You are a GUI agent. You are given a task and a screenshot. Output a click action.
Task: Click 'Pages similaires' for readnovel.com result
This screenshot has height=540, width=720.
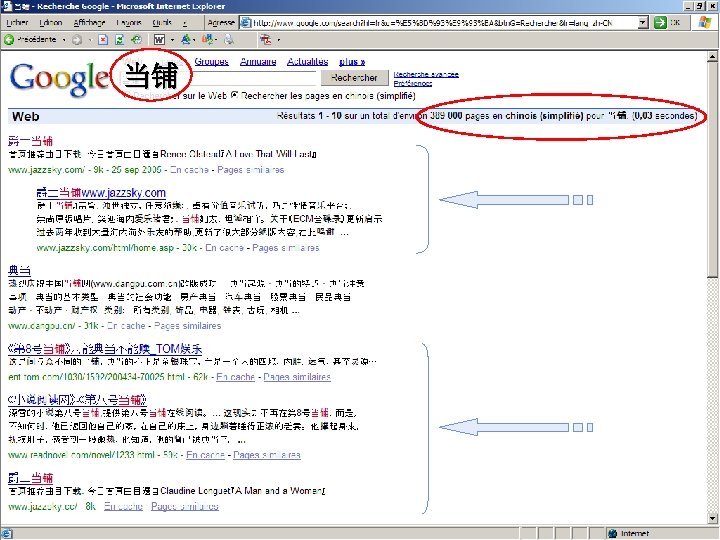(x=266, y=455)
